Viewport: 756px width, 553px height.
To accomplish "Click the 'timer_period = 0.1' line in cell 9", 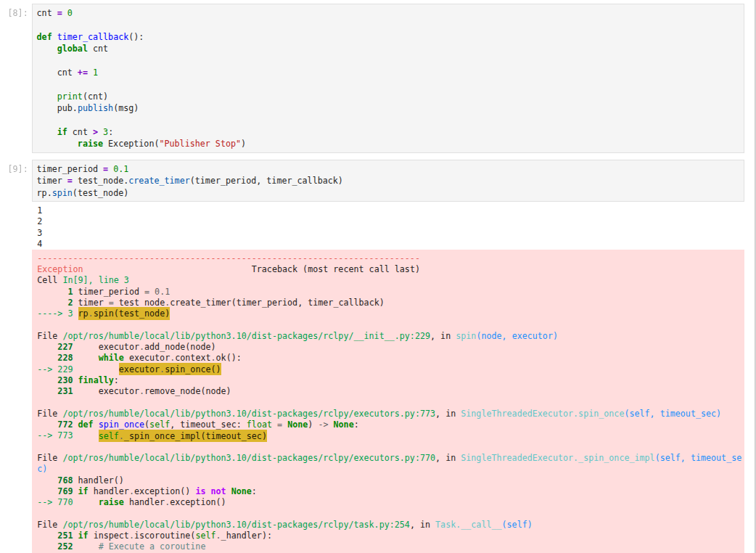I will pyautogui.click(x=83, y=169).
